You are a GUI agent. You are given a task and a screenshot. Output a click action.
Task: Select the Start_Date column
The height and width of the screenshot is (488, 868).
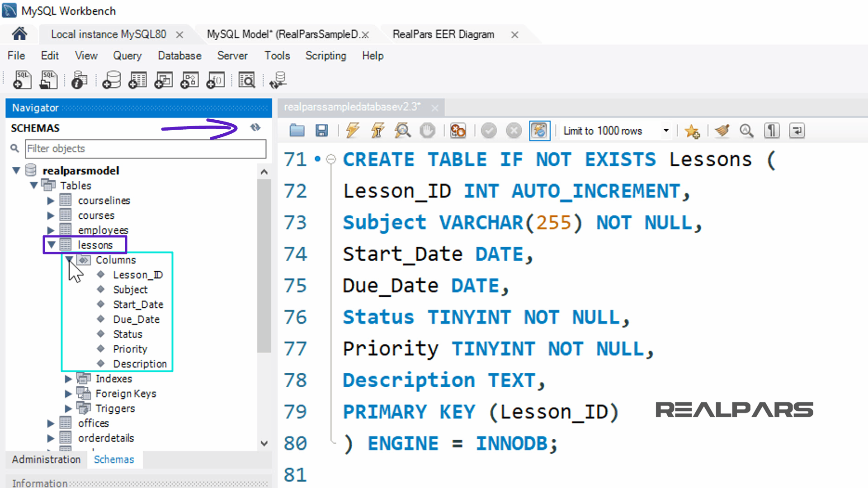click(x=138, y=305)
